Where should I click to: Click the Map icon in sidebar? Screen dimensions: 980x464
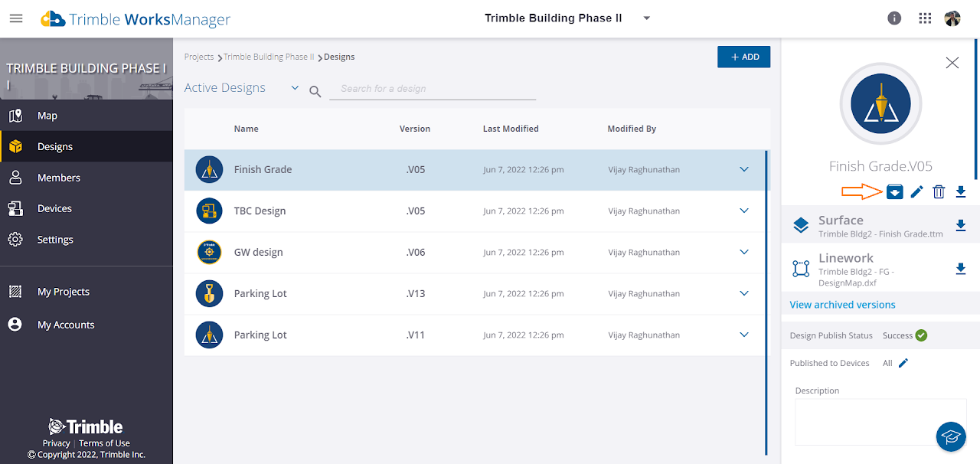point(15,116)
